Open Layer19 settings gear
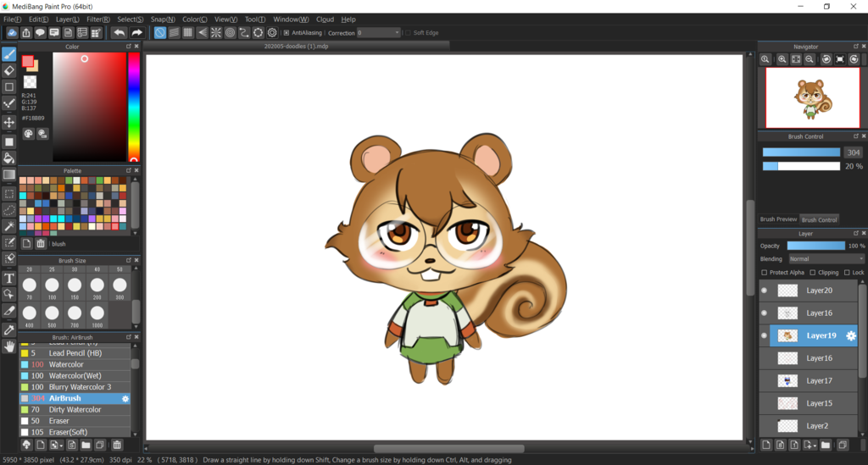This screenshot has width=868, height=465. 851,335
